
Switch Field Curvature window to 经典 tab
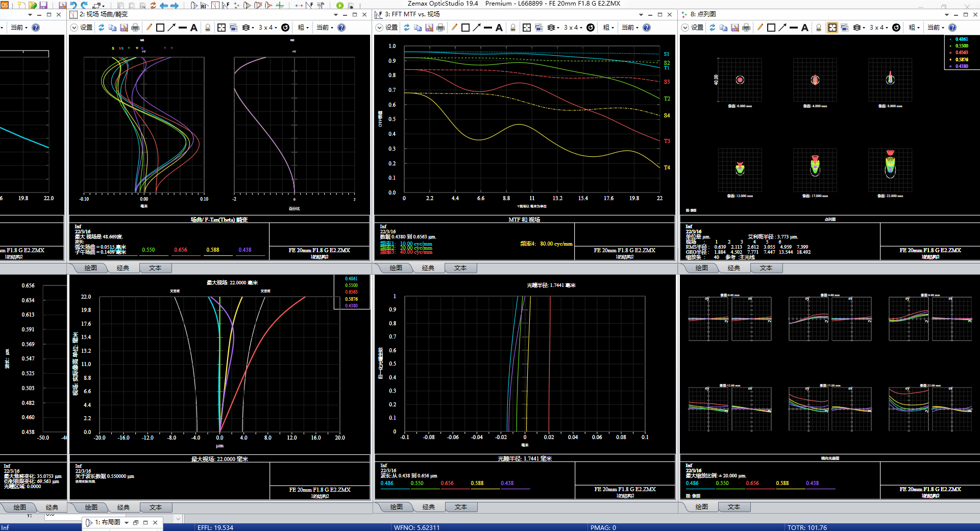(122, 268)
